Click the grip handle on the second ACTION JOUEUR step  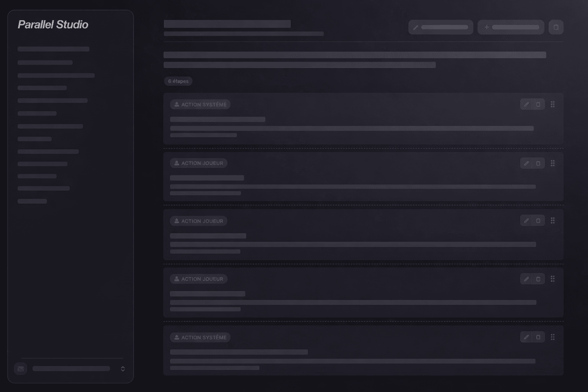(552, 220)
